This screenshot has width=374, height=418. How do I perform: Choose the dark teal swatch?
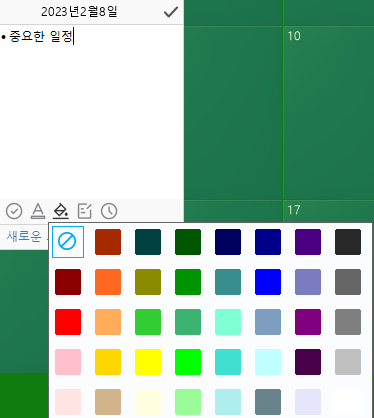pyautogui.click(x=148, y=242)
